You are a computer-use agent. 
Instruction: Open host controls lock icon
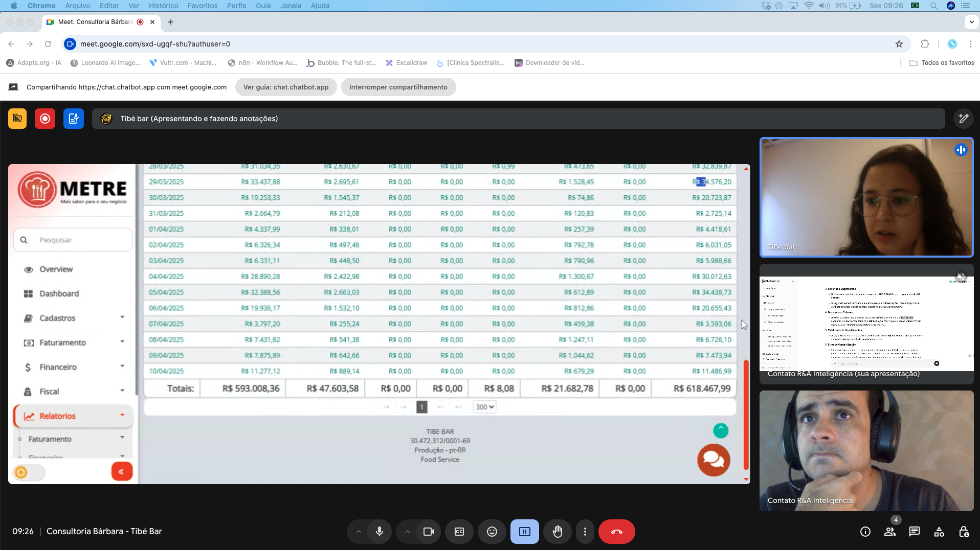click(964, 532)
